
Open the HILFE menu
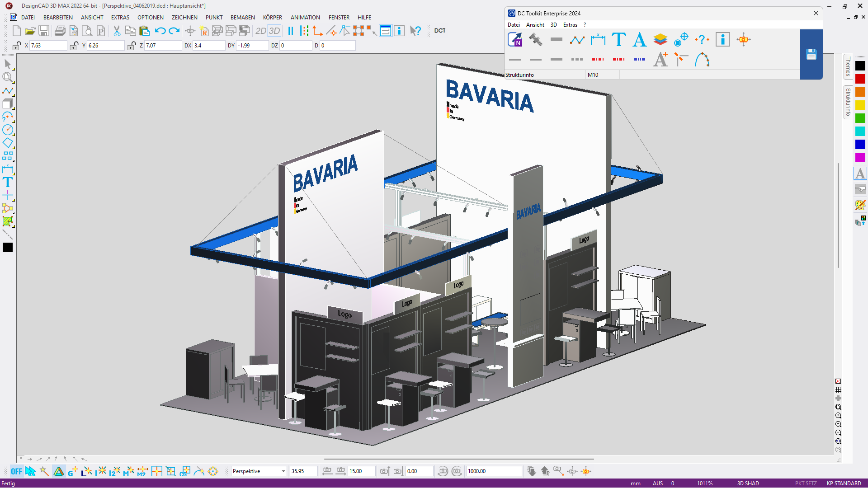[364, 18]
